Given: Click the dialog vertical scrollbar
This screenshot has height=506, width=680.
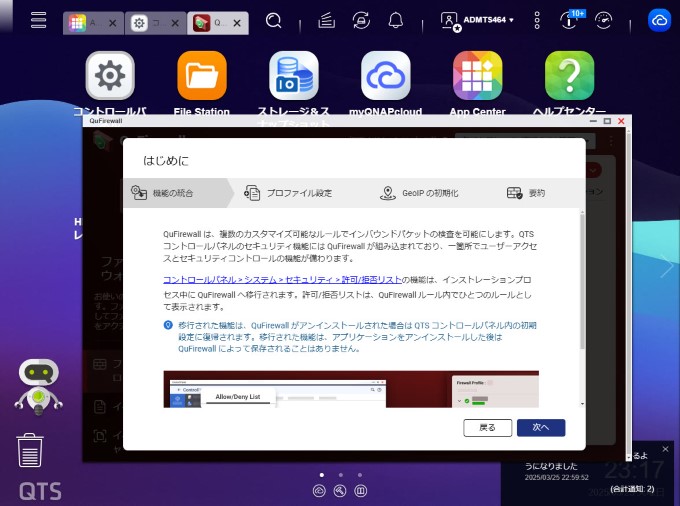Looking at the screenshot, I should pyautogui.click(x=582, y=280).
